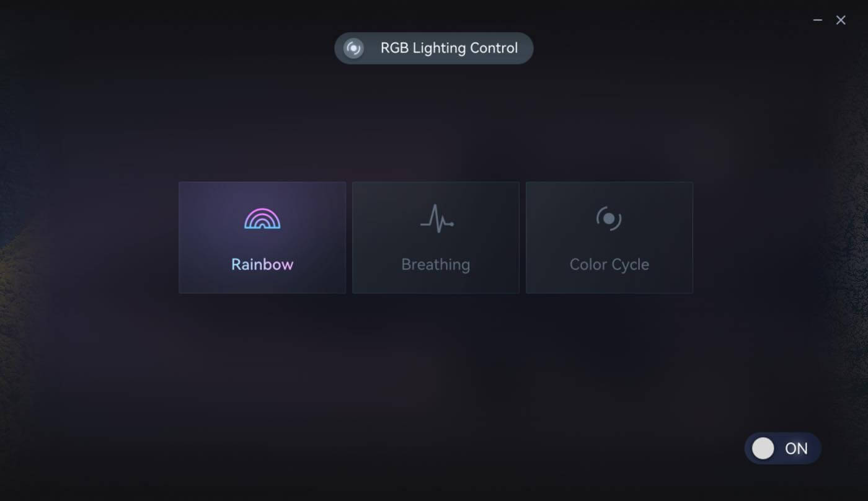Turn off lighting with the ON switch

click(782, 448)
